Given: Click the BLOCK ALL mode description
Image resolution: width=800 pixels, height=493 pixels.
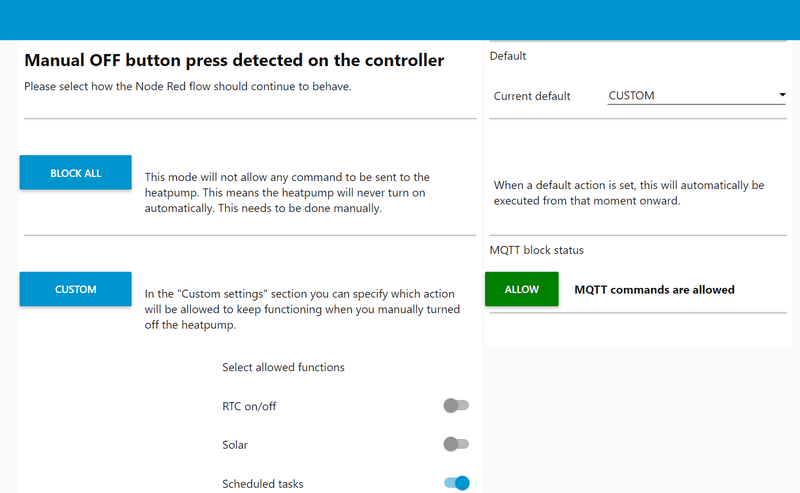Looking at the screenshot, I should tap(287, 192).
